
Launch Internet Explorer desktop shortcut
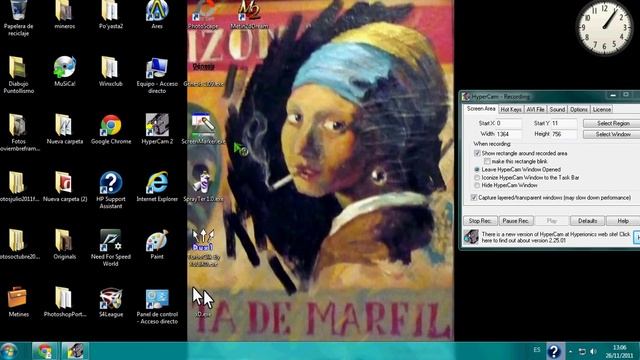pyautogui.click(x=157, y=187)
